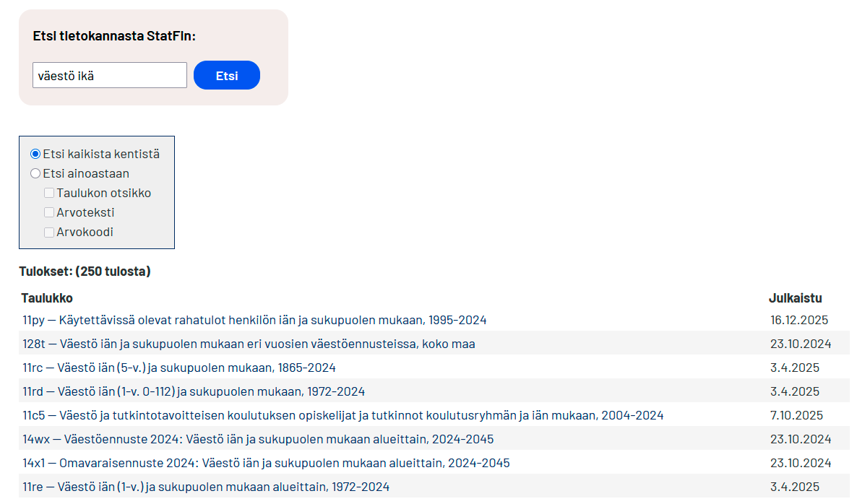Open table 11re Väestö iän alueittain
The width and height of the screenshot is (857, 504).
[x=206, y=487]
